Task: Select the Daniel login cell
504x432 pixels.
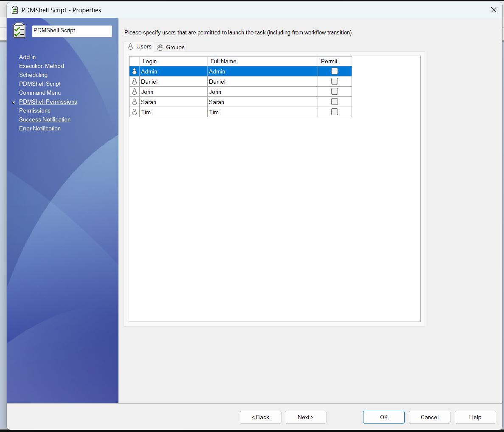Action: pyautogui.click(x=173, y=82)
